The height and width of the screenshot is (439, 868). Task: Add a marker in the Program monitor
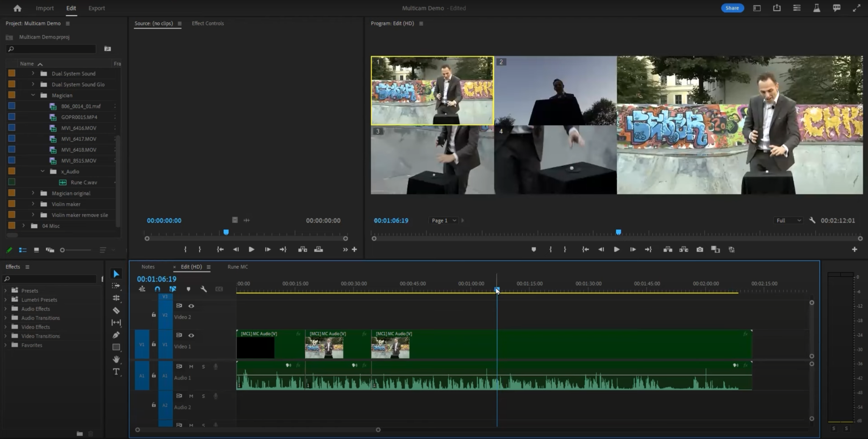pos(533,249)
